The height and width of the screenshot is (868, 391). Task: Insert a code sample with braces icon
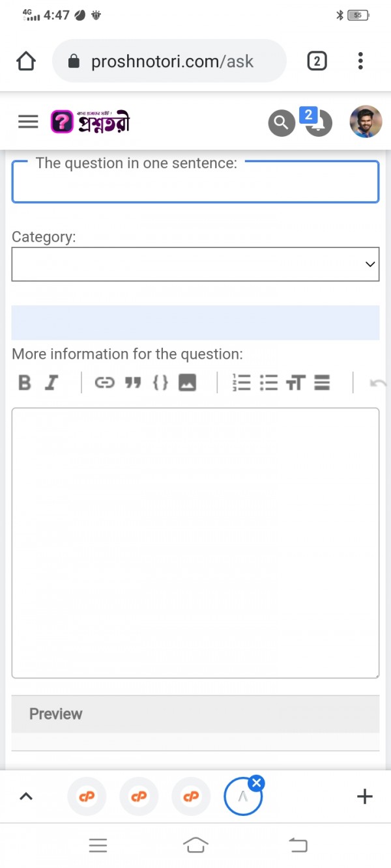160,383
